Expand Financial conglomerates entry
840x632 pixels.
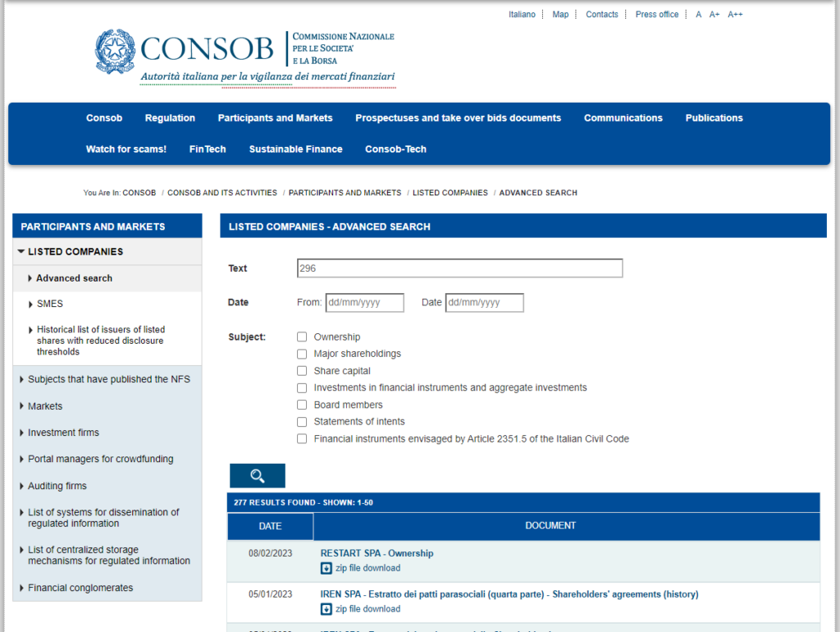click(21, 588)
